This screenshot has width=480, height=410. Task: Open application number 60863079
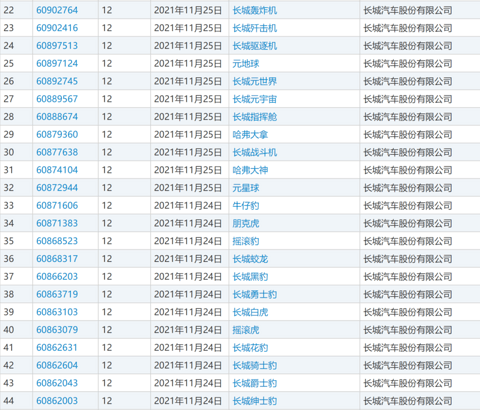57,330
